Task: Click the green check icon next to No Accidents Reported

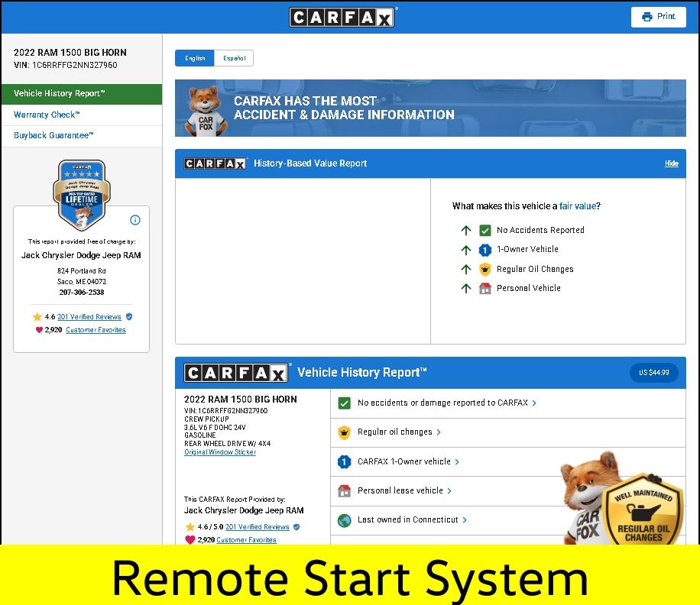Action: tap(484, 230)
